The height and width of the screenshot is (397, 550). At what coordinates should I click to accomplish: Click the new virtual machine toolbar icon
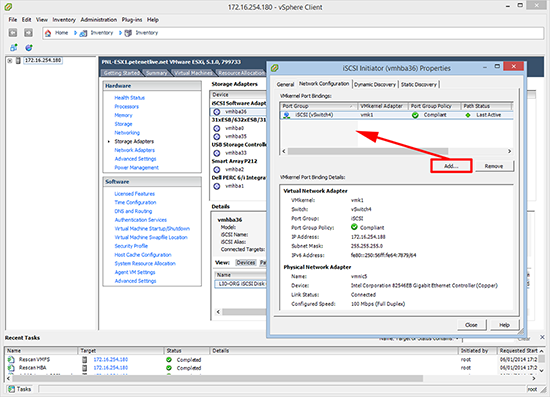pyautogui.click(x=14, y=47)
